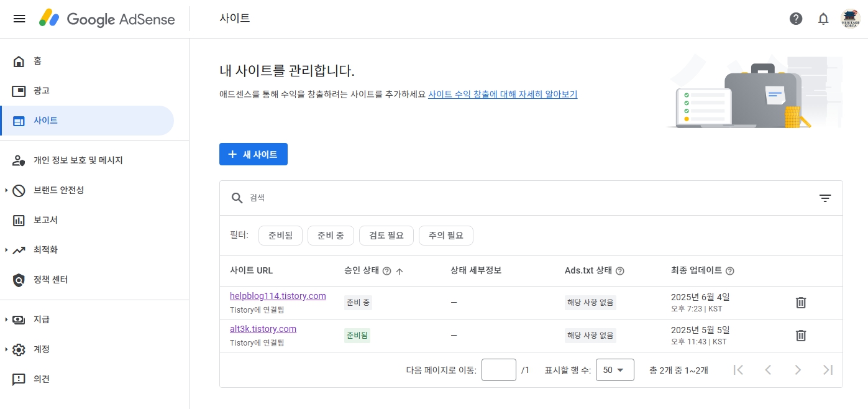Open the filter icon beside the search bar
Screen dimensions: 868x409
pos(825,198)
